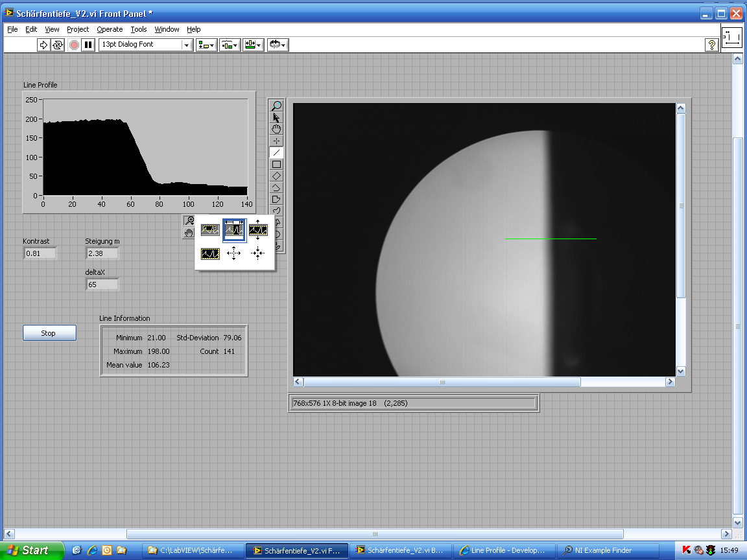The width and height of the screenshot is (747, 560).
Task: Pick the Y-zoom option in graph zoom popup
Action: click(258, 229)
